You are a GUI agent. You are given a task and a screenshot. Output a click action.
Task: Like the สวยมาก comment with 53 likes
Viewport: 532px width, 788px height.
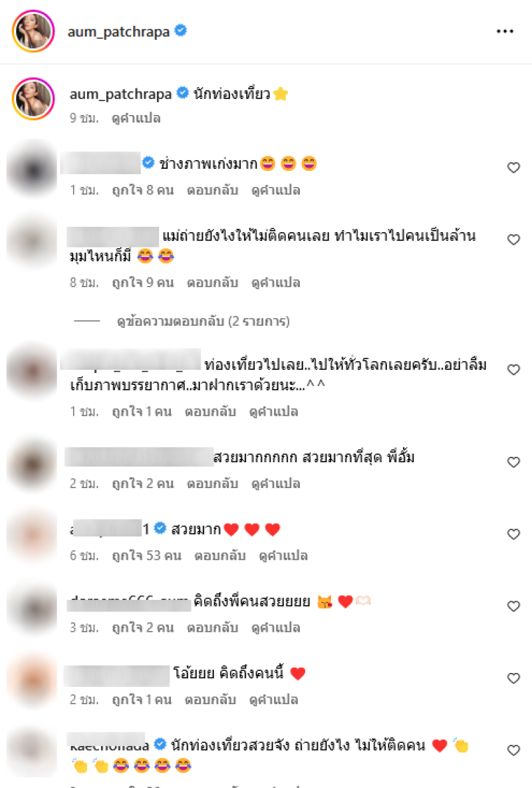click(x=513, y=534)
